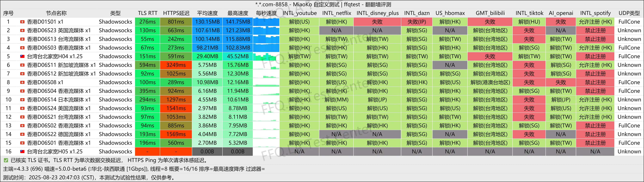Click the 最高速度 column header
The height and width of the screenshot is (182, 644).
[x=238, y=13]
